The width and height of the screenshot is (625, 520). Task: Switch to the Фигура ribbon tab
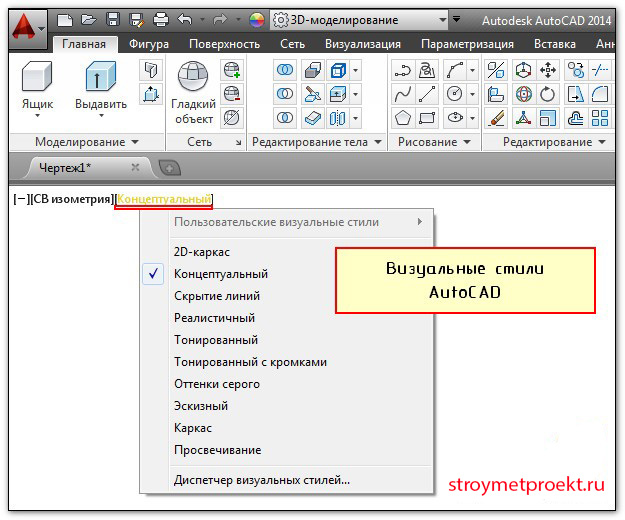click(149, 44)
